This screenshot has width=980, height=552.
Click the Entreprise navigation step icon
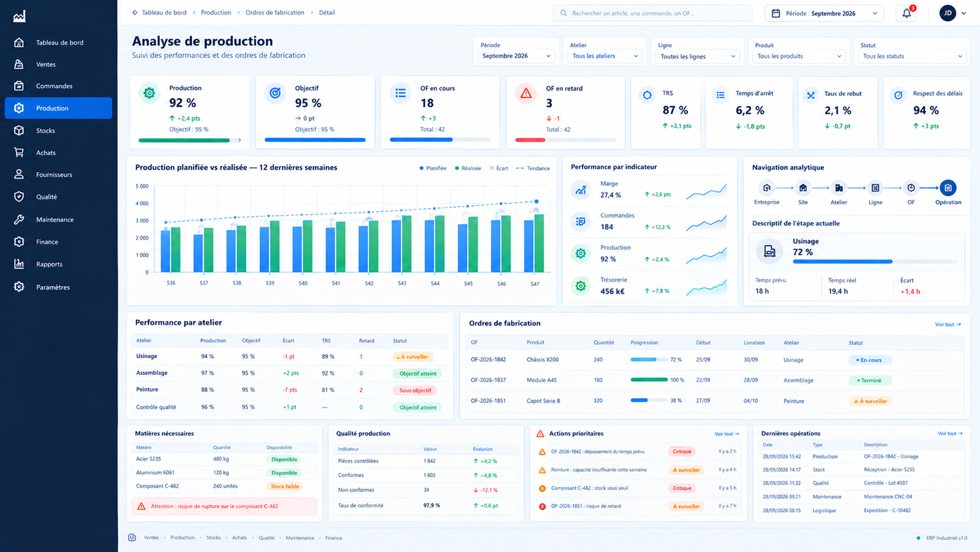coord(766,187)
